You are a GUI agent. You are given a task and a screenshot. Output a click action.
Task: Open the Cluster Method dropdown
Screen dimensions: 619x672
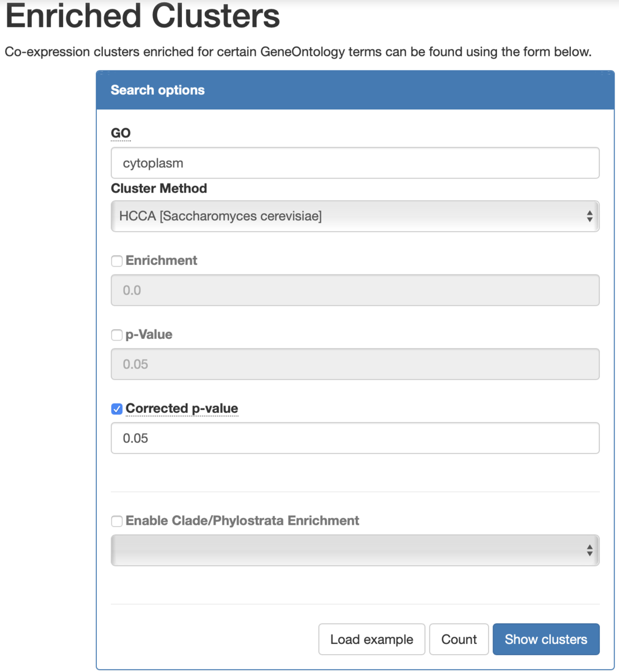pos(355,216)
